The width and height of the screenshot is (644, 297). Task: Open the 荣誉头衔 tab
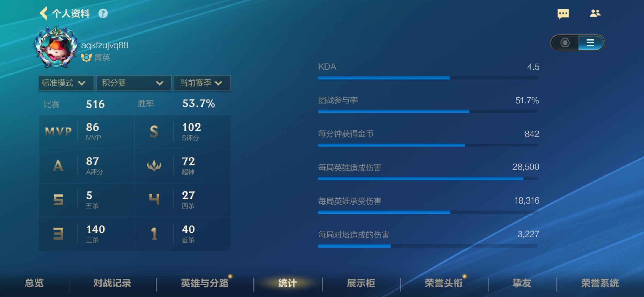click(443, 283)
